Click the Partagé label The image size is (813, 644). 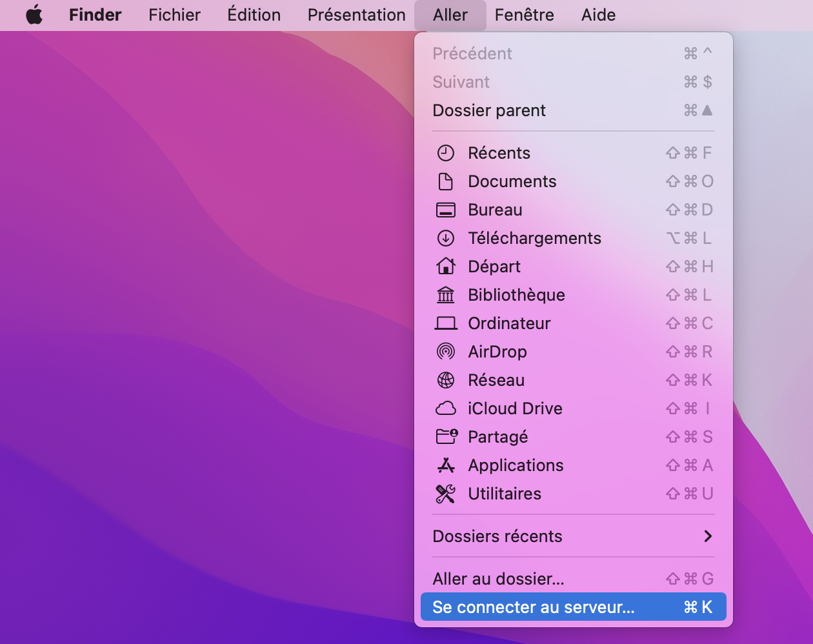(498, 437)
